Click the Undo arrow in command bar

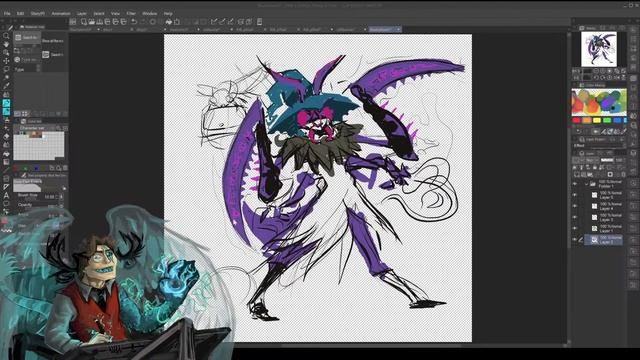pyautogui.click(x=134, y=22)
